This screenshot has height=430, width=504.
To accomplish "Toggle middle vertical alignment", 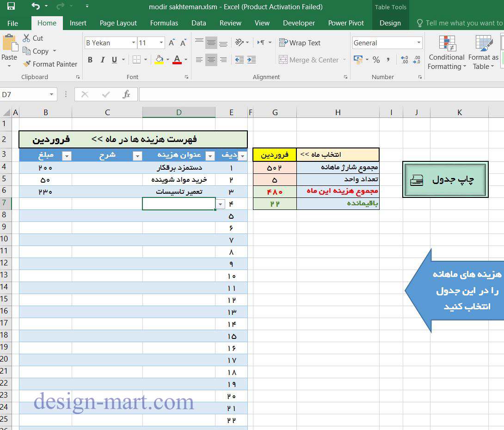I will tap(211, 43).
